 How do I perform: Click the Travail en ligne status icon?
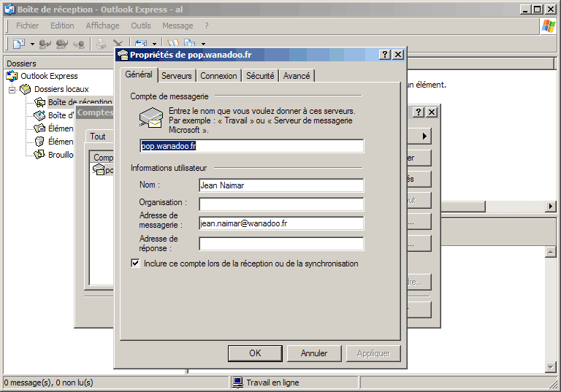click(237, 383)
